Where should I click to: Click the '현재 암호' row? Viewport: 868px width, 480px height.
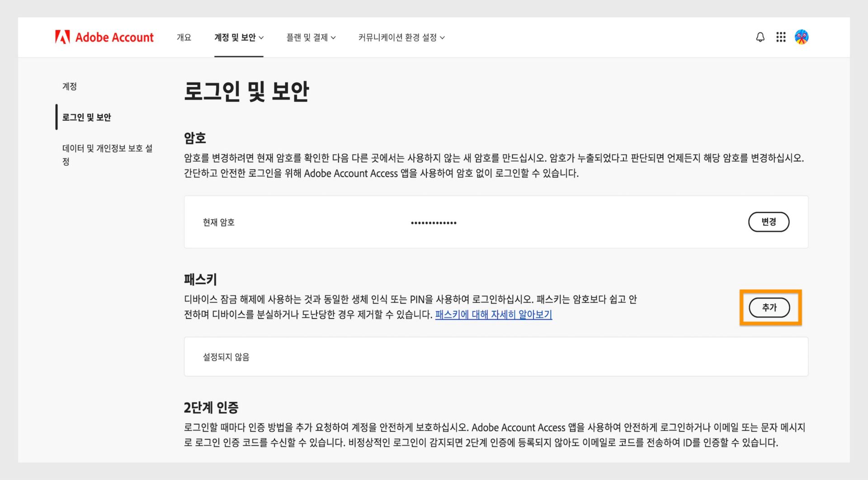point(218,222)
